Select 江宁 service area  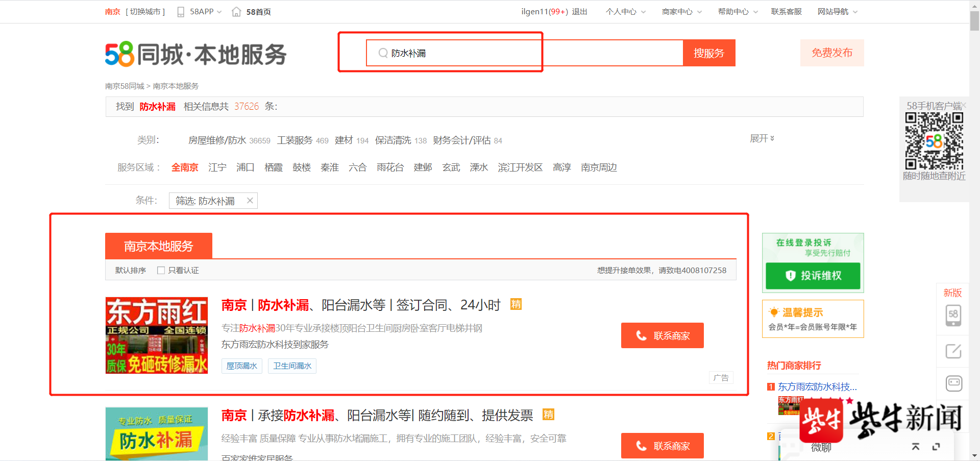coord(217,167)
